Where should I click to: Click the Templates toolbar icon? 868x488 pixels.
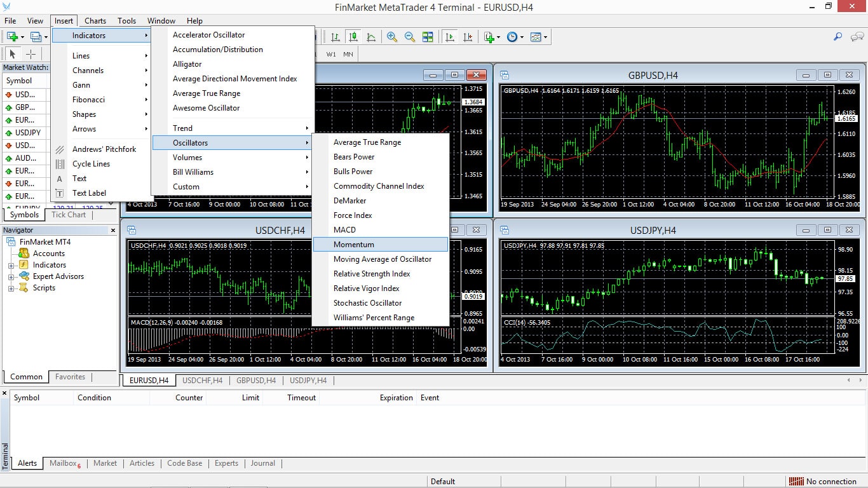click(x=536, y=37)
